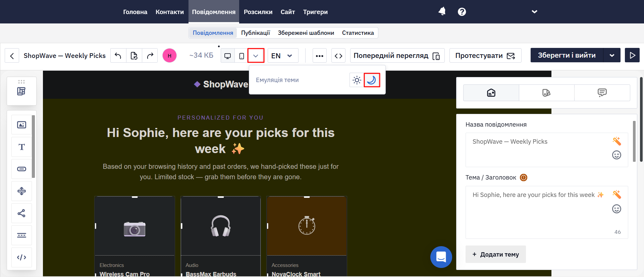Select the ShopWave logo in email header
Viewport: 644px width, 277px height.
coord(221,84)
